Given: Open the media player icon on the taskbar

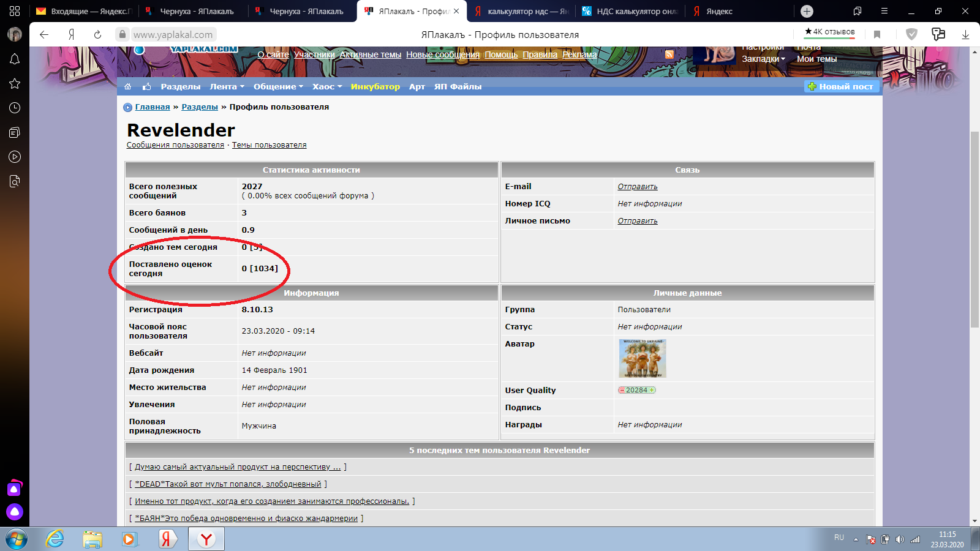Looking at the screenshot, I should pos(129,539).
